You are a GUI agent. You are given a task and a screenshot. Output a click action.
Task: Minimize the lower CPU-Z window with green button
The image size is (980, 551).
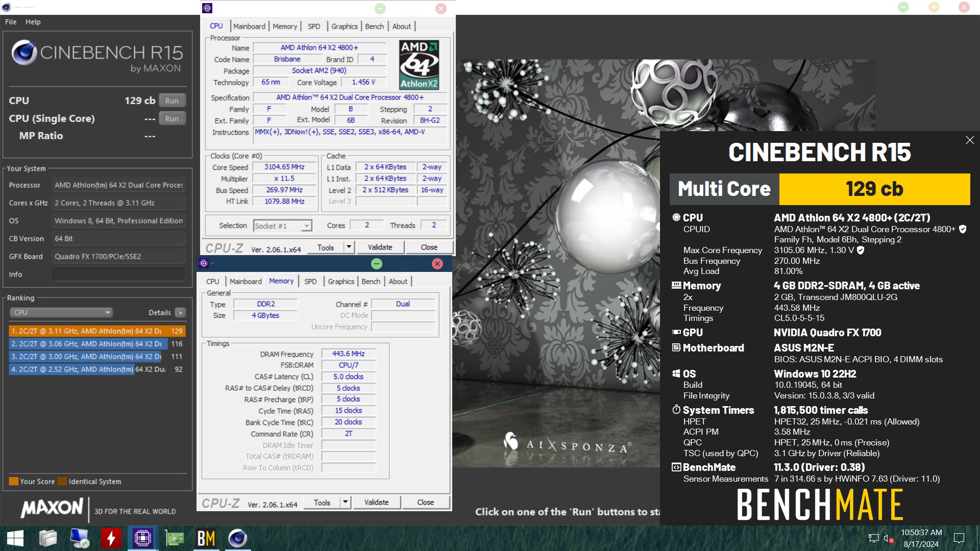click(x=377, y=263)
